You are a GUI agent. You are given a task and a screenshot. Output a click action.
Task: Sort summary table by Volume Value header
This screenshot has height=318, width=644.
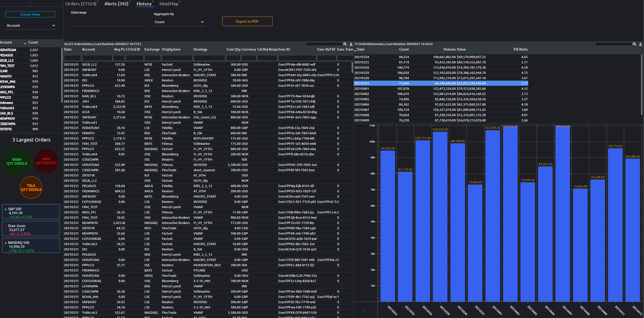(x=454, y=49)
